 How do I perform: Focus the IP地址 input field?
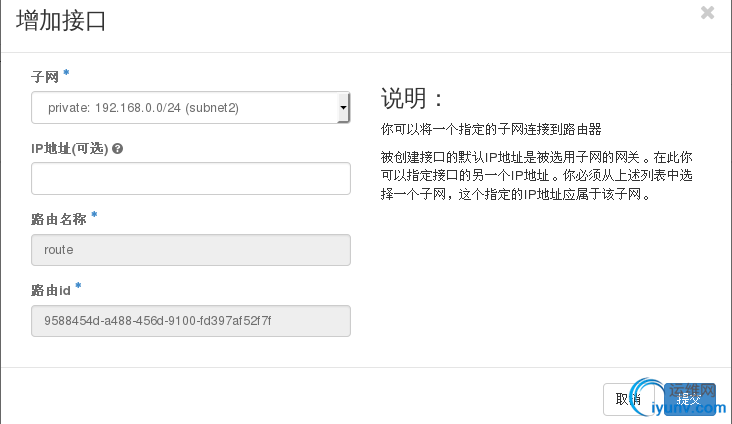click(x=190, y=178)
